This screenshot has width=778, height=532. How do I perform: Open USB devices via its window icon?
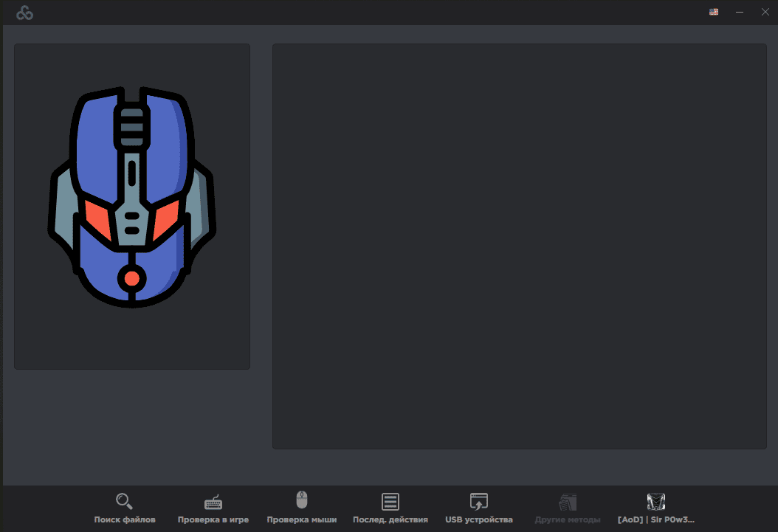479,502
